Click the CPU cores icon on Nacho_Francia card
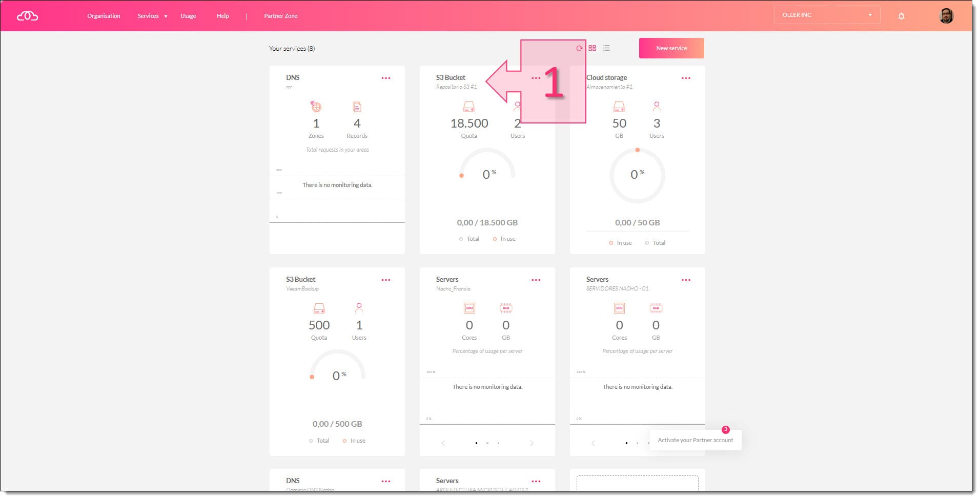 (469, 308)
